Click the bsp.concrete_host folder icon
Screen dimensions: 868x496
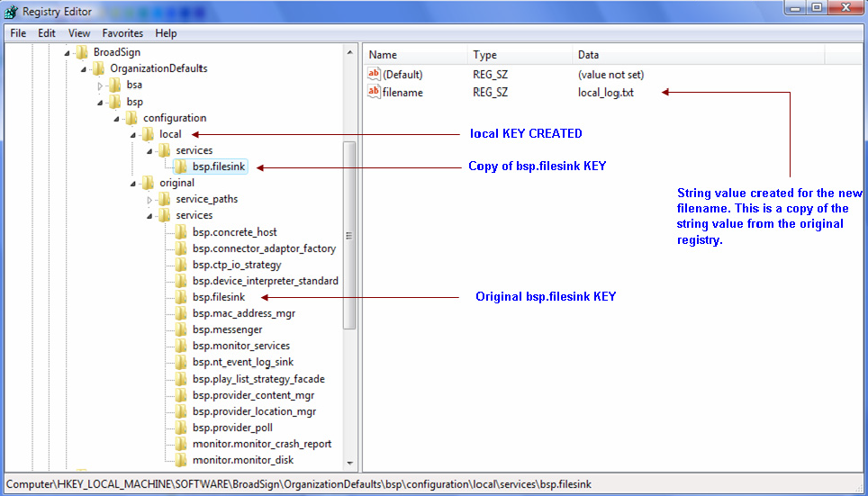point(181,232)
